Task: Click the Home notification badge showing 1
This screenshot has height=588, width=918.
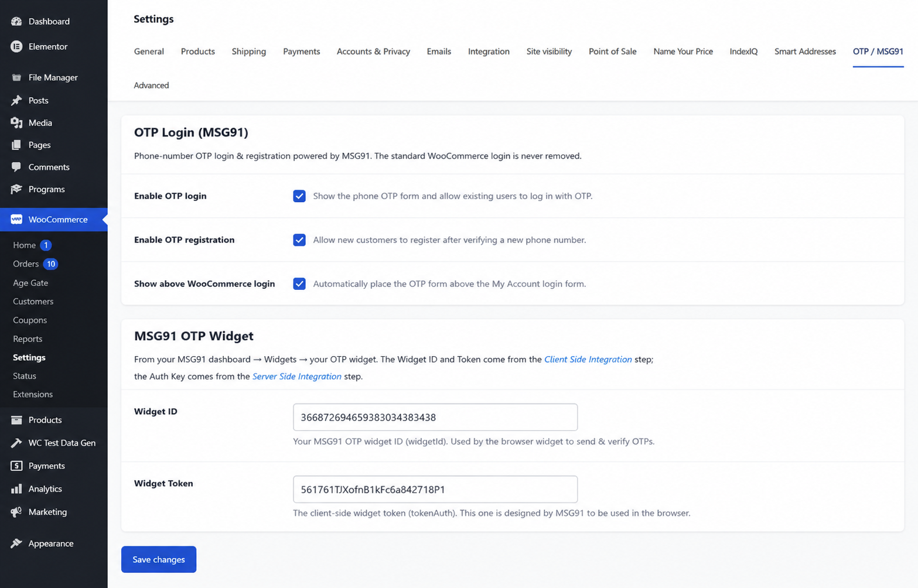Action: point(46,245)
